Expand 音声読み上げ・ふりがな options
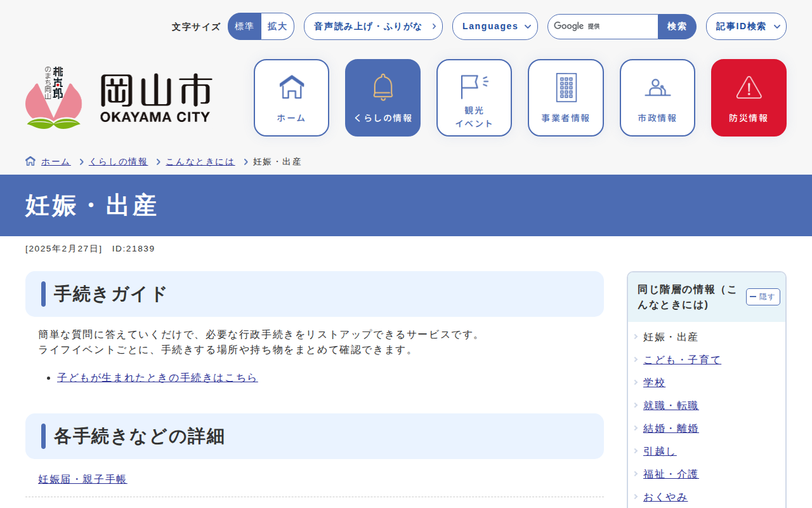812x508 pixels. point(373,27)
